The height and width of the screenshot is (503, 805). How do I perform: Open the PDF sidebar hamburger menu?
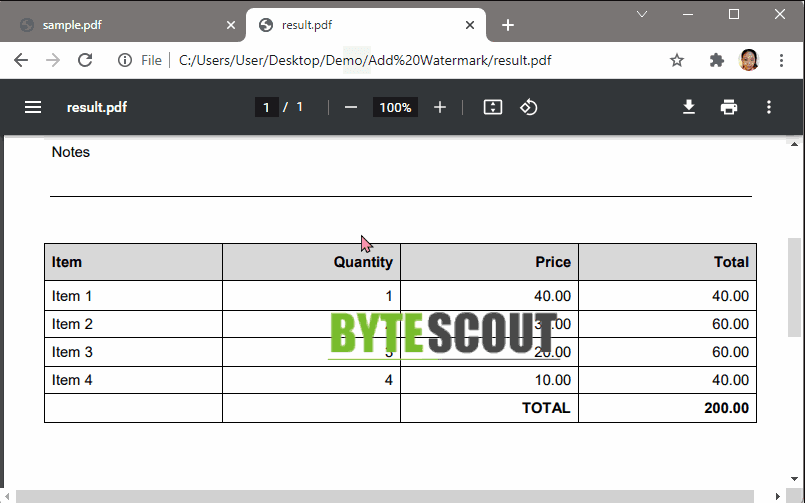(33, 107)
